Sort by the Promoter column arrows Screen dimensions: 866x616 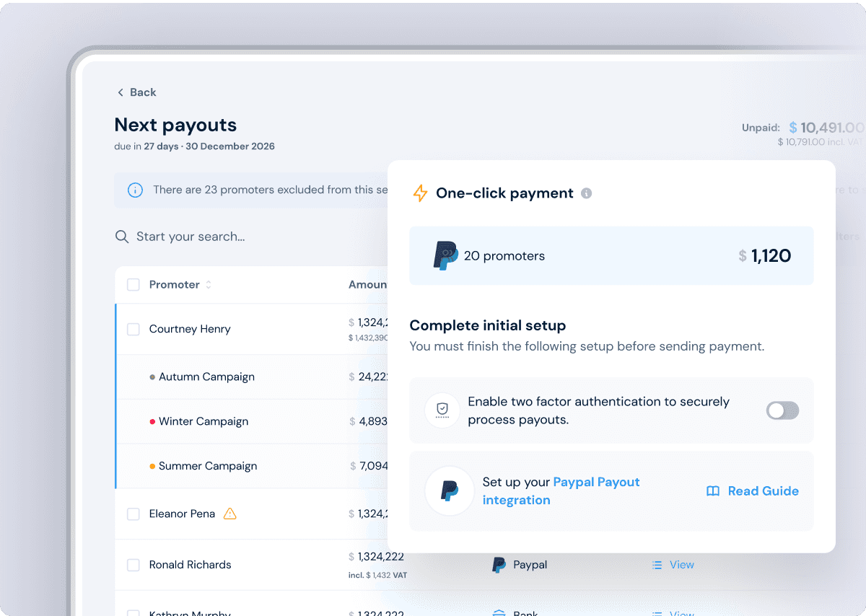point(209,285)
